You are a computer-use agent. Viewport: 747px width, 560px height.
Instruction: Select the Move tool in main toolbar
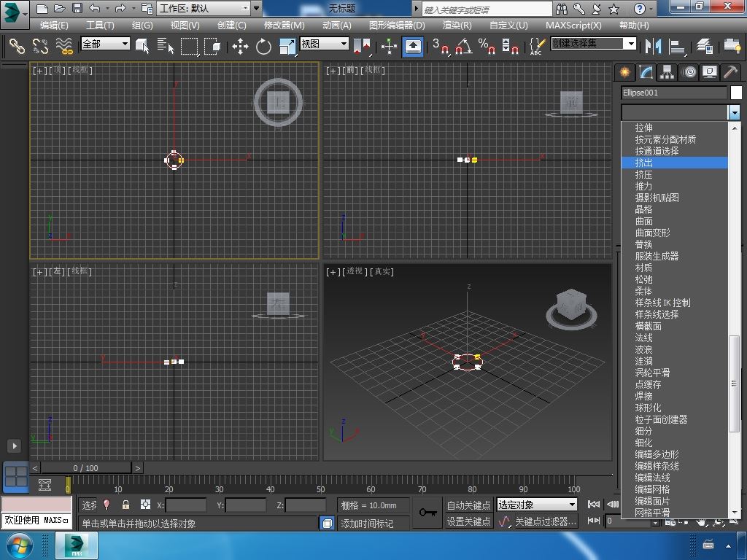coord(240,47)
